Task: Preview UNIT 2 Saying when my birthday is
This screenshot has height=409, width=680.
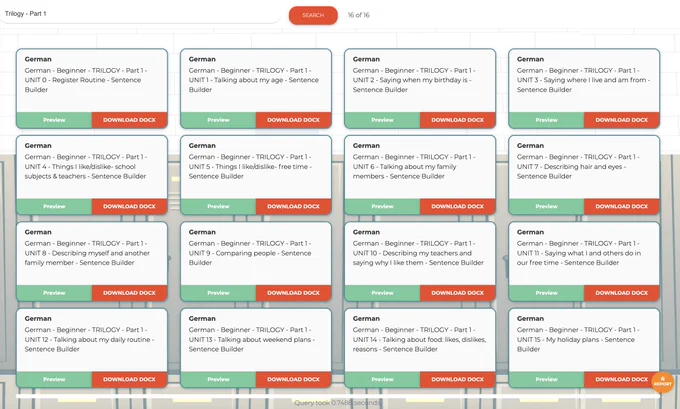Action: tap(382, 120)
